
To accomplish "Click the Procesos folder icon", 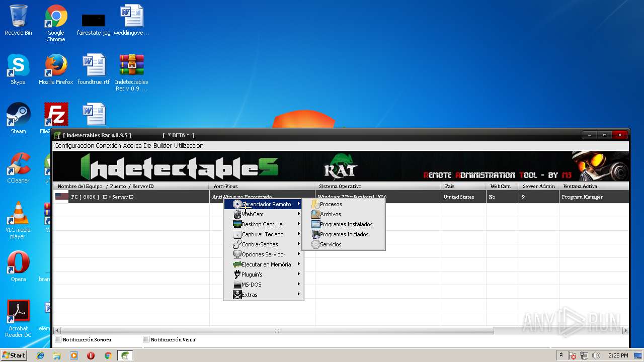I will [x=315, y=204].
